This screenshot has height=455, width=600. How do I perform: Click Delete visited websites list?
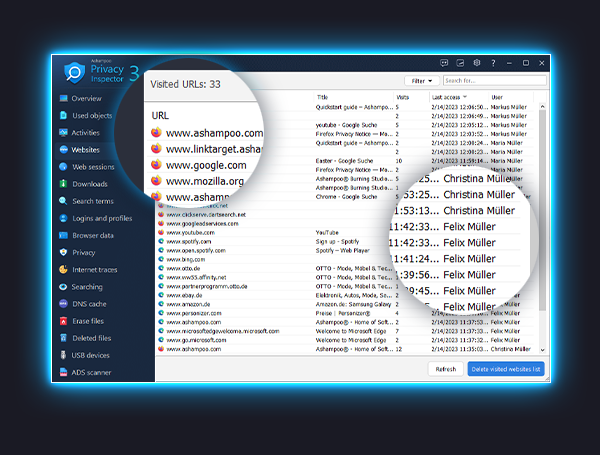(506, 369)
